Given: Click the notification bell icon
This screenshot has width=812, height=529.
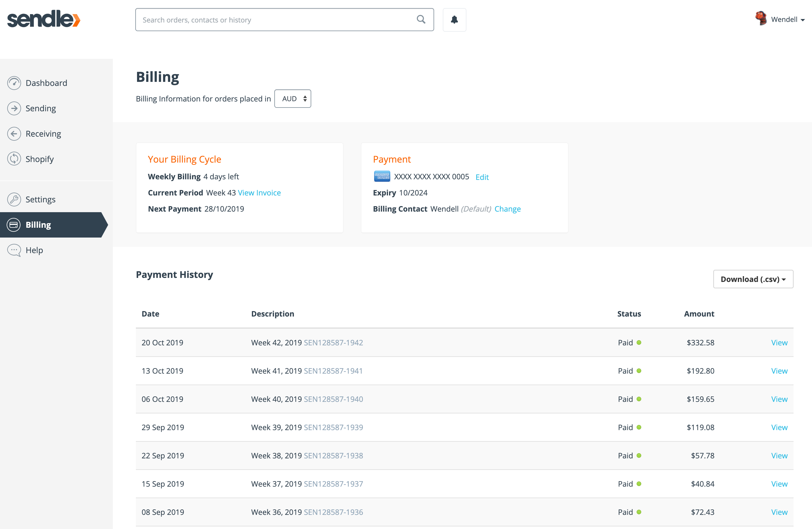Looking at the screenshot, I should (x=454, y=20).
